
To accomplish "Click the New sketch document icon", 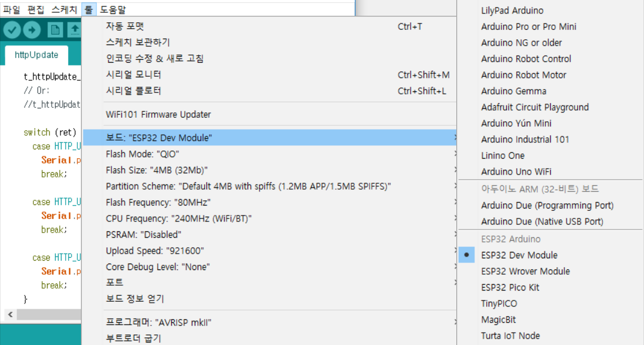I will [55, 29].
